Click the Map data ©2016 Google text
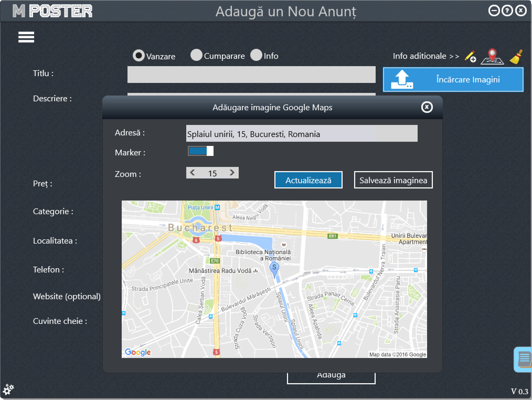The width and height of the screenshot is (532, 400). [x=398, y=355]
